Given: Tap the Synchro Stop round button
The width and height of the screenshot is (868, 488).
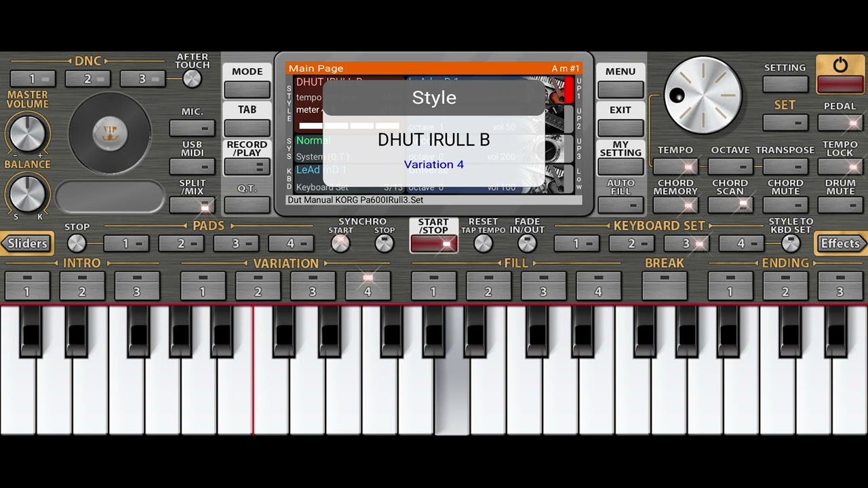Looking at the screenshot, I should [384, 243].
